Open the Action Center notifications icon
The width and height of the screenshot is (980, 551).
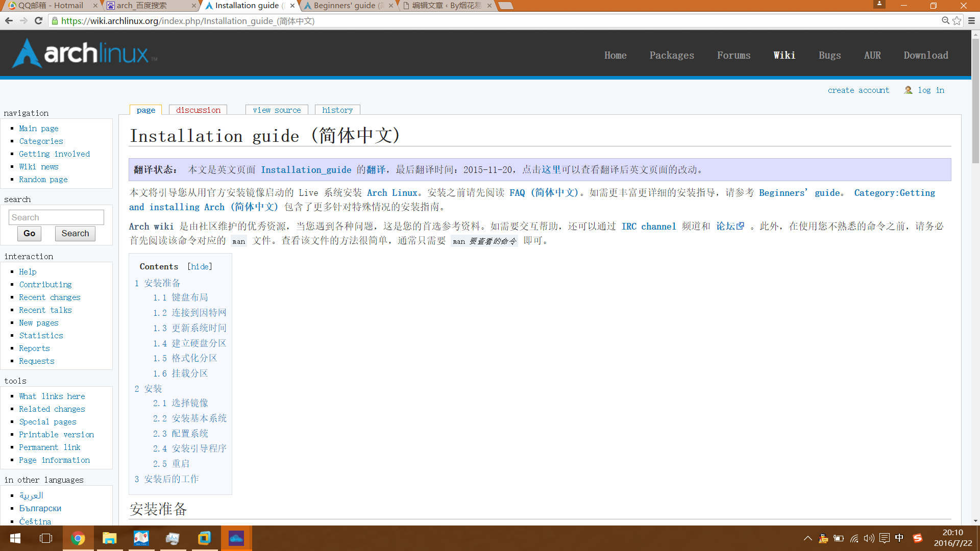885,538
